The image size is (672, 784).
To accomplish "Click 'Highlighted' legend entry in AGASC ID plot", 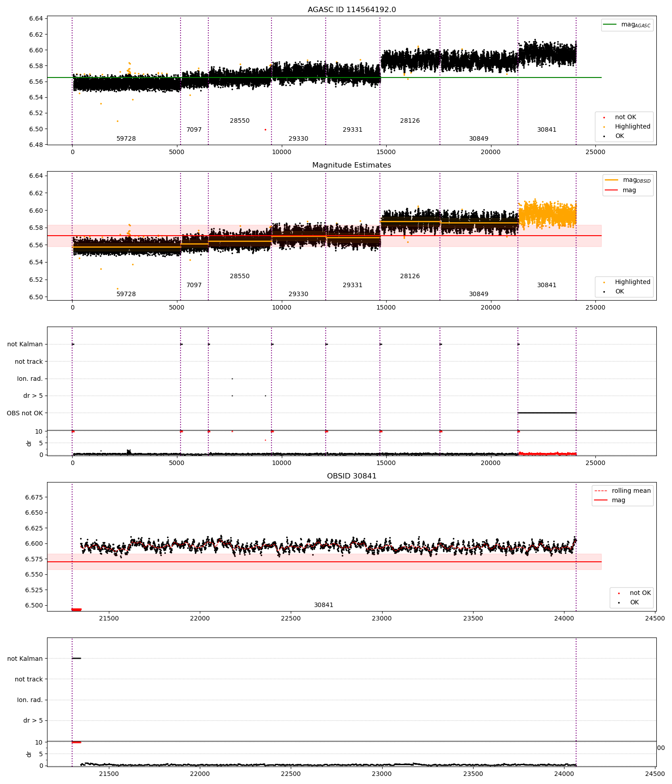I will [x=627, y=127].
